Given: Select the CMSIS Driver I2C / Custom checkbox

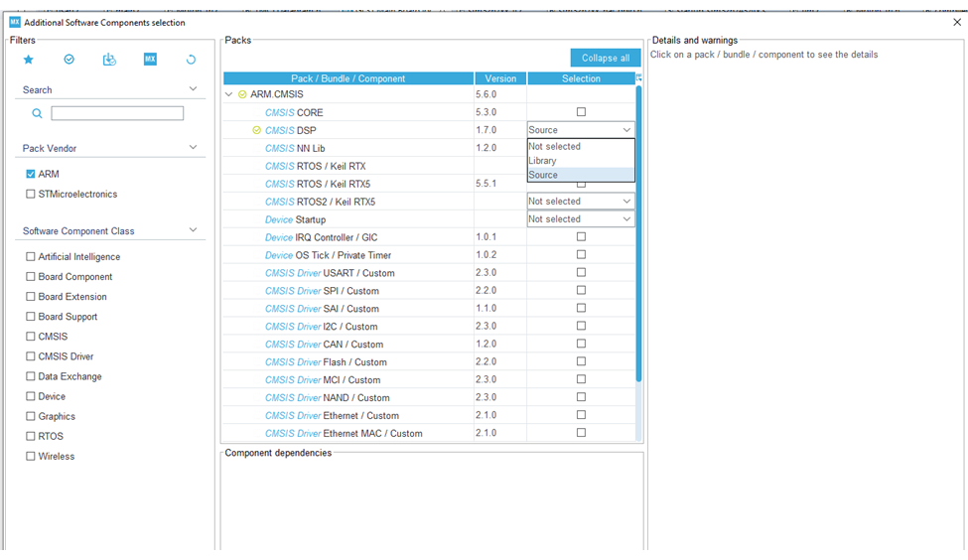Looking at the screenshot, I should tap(581, 326).
